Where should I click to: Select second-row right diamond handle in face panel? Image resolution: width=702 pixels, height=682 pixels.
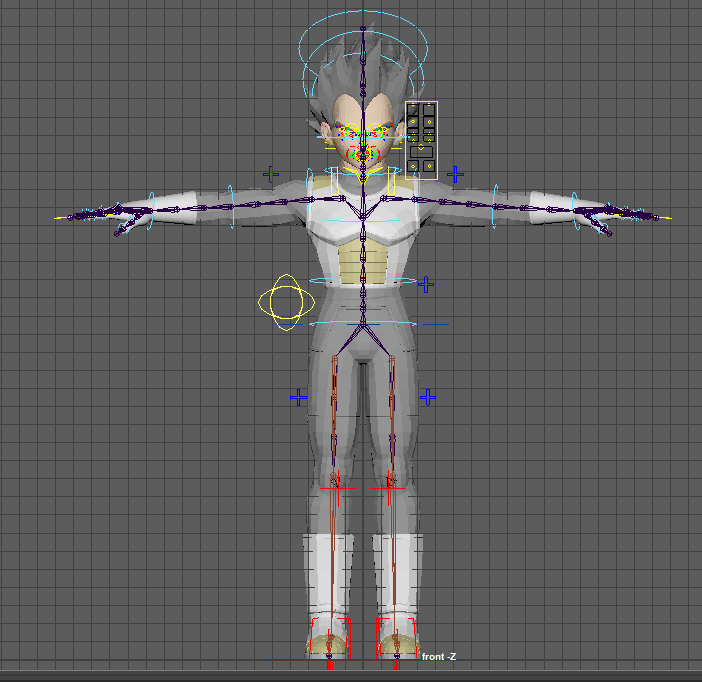(x=429, y=122)
